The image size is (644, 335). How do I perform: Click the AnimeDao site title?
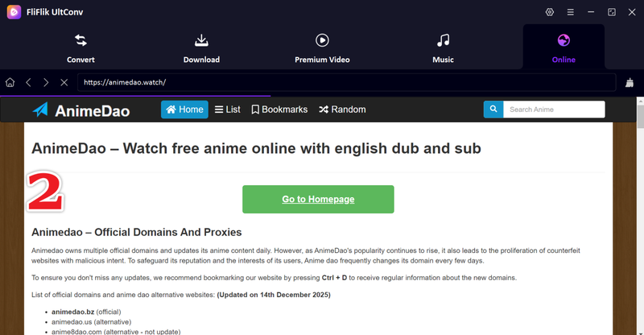[x=93, y=111]
